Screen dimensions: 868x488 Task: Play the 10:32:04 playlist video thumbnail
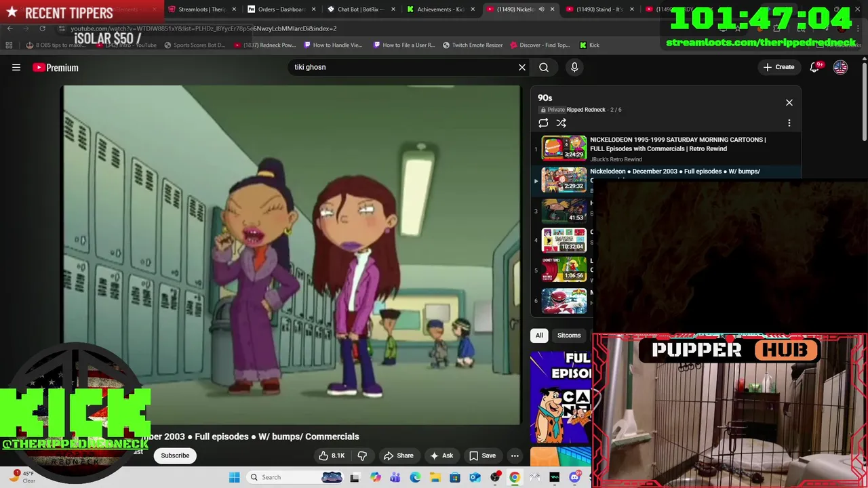[x=564, y=240]
